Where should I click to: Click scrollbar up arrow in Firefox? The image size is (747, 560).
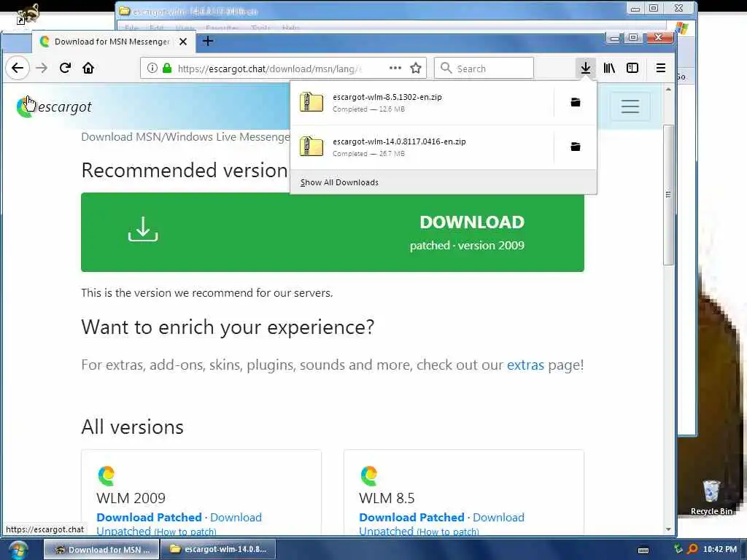pyautogui.click(x=668, y=89)
